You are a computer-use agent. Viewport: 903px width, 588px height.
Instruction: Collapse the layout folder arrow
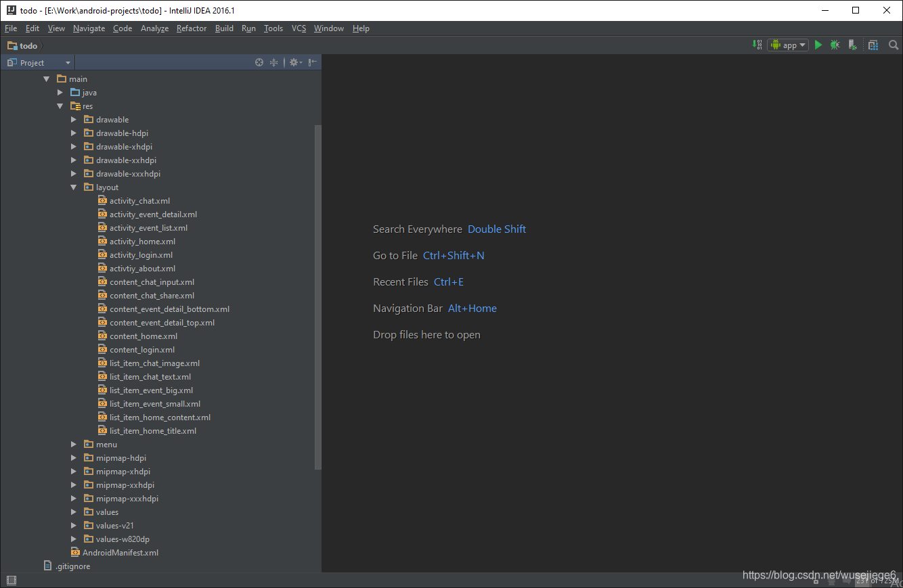(74, 187)
